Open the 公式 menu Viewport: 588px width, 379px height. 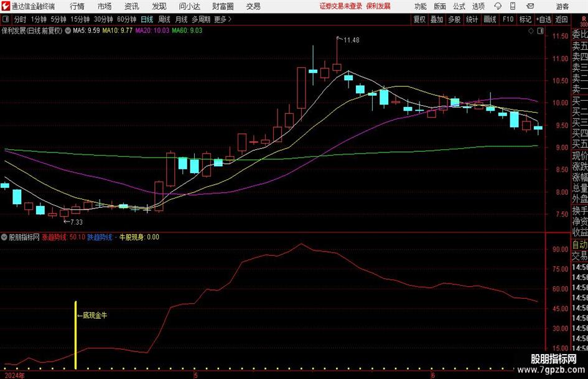459,6
